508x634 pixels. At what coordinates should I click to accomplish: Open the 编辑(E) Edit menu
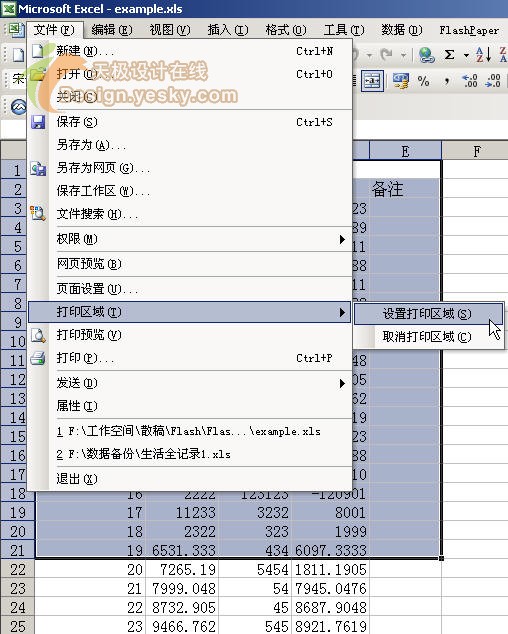(x=112, y=30)
